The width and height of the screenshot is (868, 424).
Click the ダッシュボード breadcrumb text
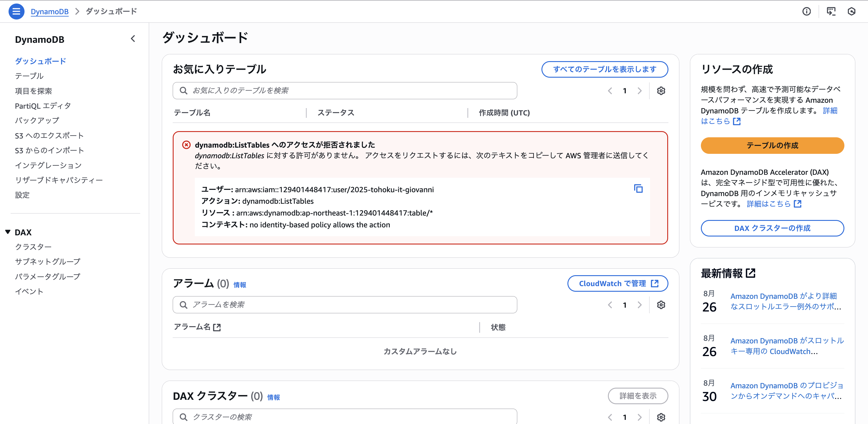click(x=111, y=12)
